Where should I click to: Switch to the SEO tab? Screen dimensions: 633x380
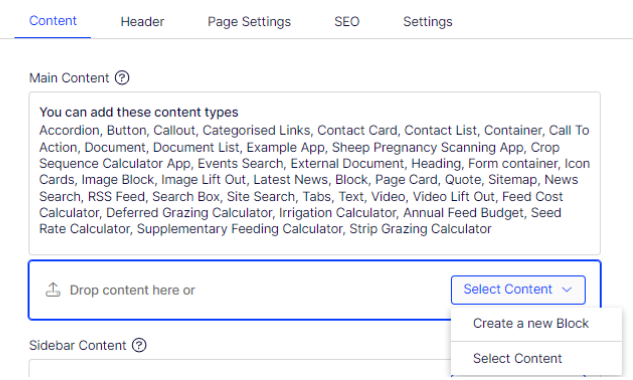click(x=347, y=21)
